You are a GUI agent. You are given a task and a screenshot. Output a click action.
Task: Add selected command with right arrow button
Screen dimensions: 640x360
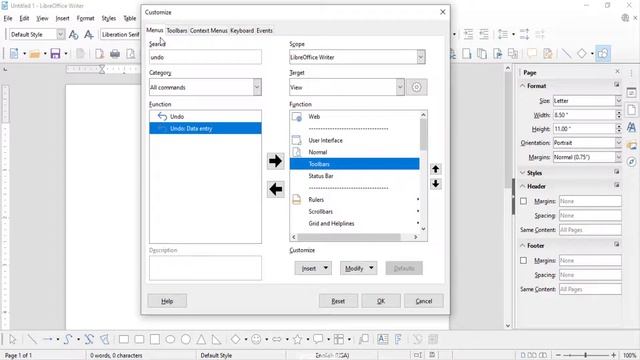click(x=276, y=161)
